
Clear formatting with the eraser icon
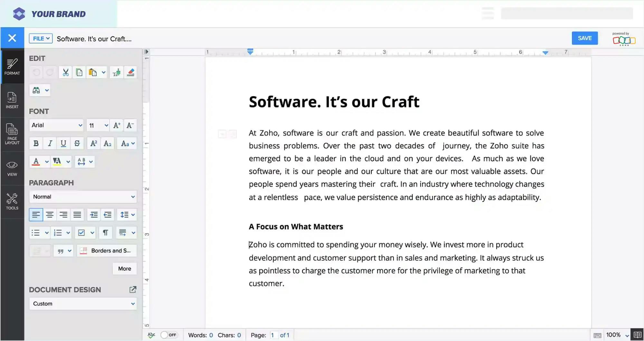click(x=130, y=72)
